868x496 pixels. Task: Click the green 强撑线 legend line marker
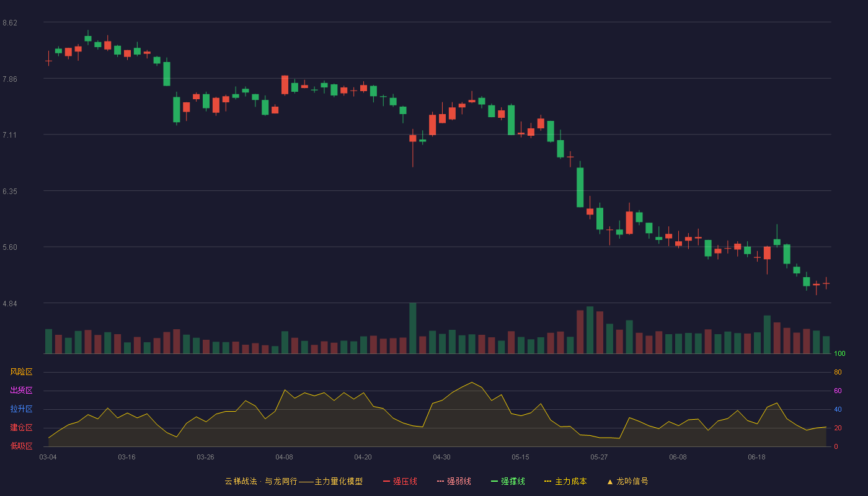point(495,481)
